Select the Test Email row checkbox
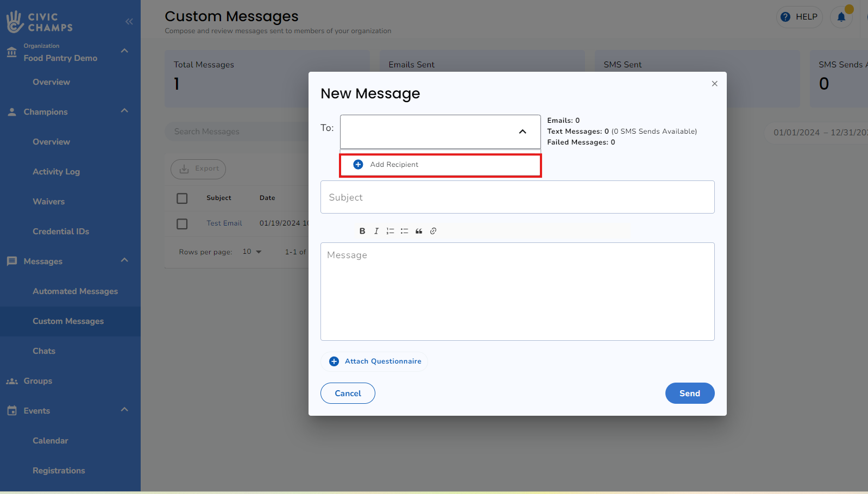Viewport: 868px width, 494px height. click(x=182, y=224)
